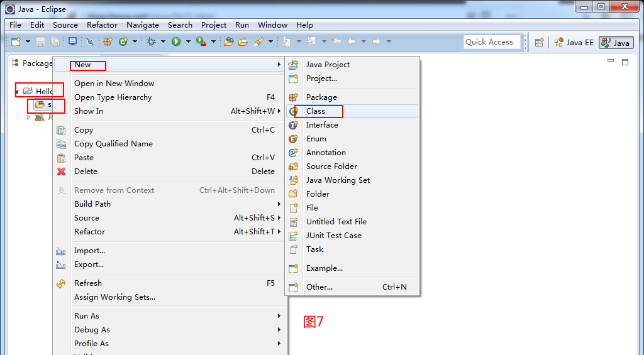The height and width of the screenshot is (355, 644).
Task: Click the Open Perspective icon
Action: point(539,42)
